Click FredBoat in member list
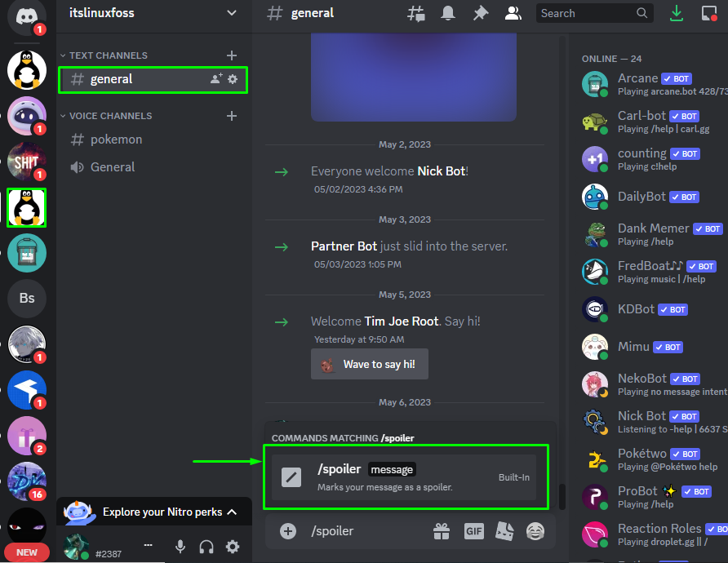The image size is (728, 563). pos(652,272)
